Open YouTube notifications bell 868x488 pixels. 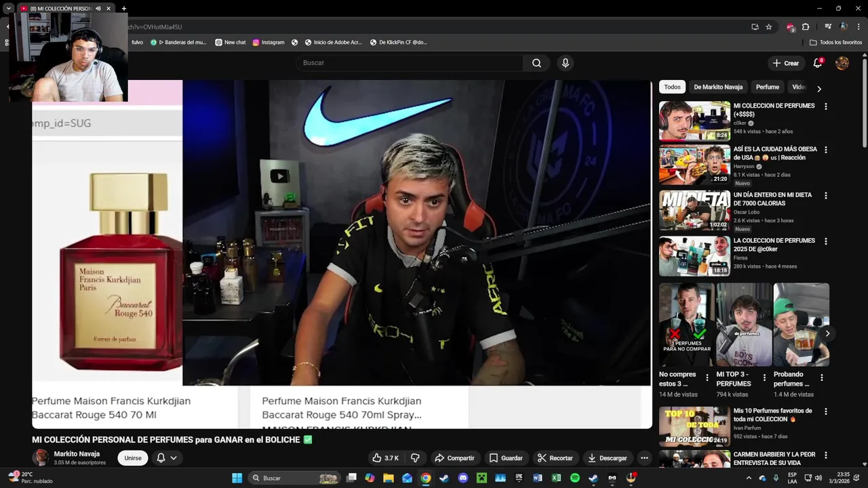pyautogui.click(x=818, y=63)
